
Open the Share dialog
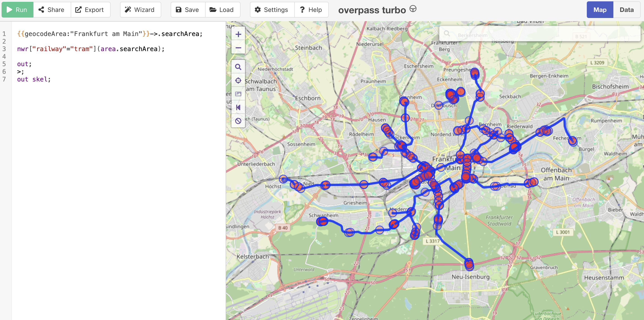(x=52, y=10)
